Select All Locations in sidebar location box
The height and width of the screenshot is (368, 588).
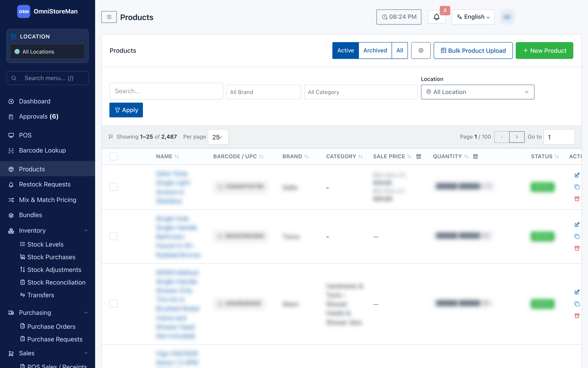tap(47, 52)
